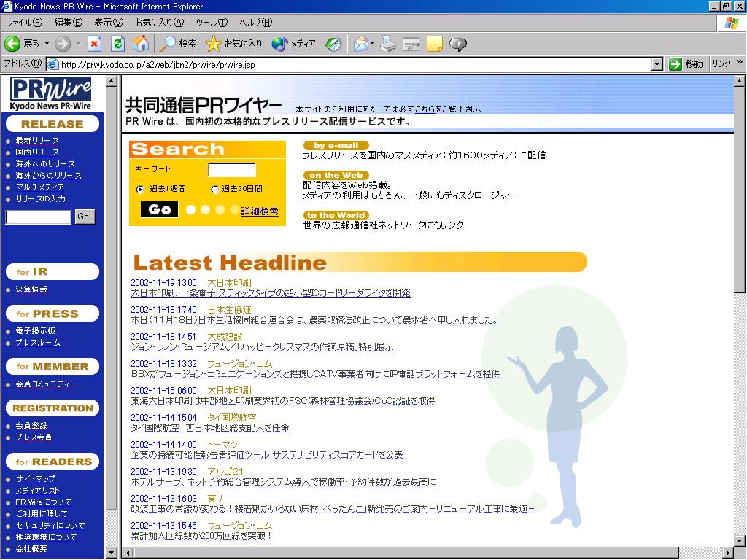
Task: Click the Print printer icon
Action: coord(388,44)
